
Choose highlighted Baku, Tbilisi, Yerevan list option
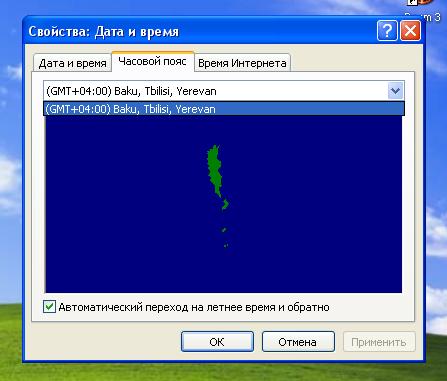click(x=224, y=109)
